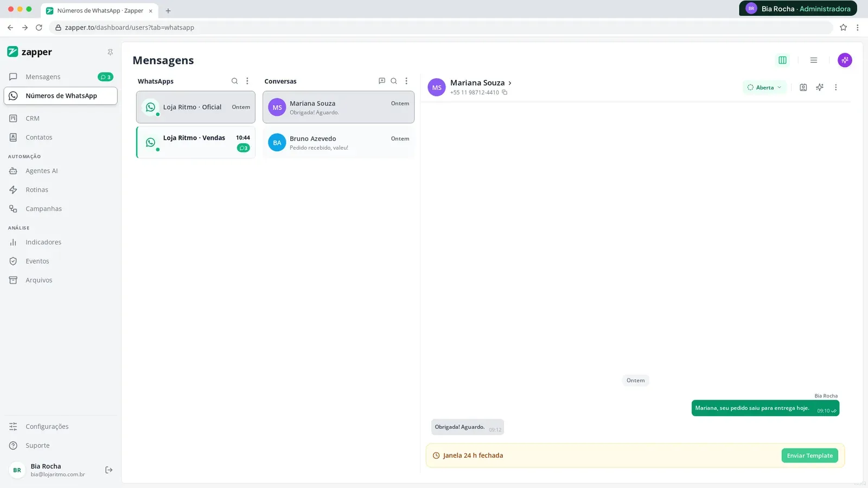868x488 pixels.
Task: Bookmark page with the star icon
Action: coord(844,27)
